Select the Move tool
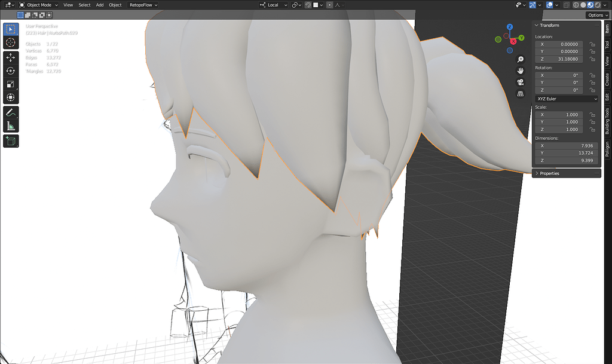Screen dimensions: 612x364 [11, 58]
